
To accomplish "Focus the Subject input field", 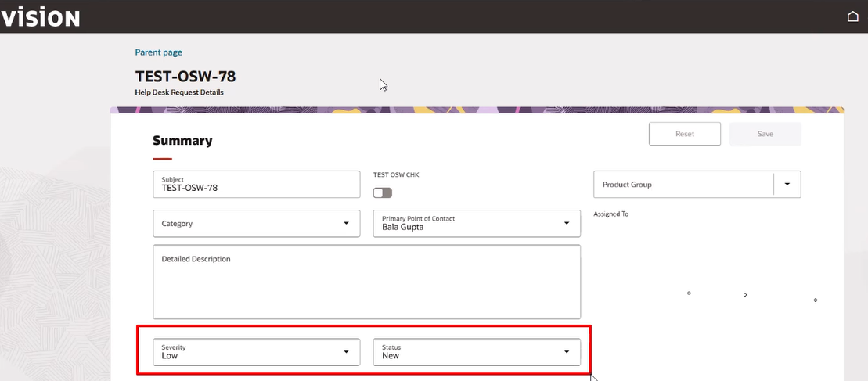I will [x=256, y=184].
